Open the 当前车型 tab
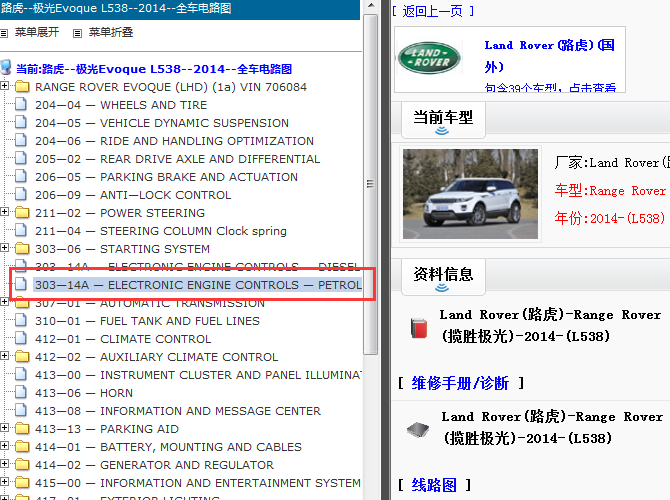670x500 pixels. (443, 120)
